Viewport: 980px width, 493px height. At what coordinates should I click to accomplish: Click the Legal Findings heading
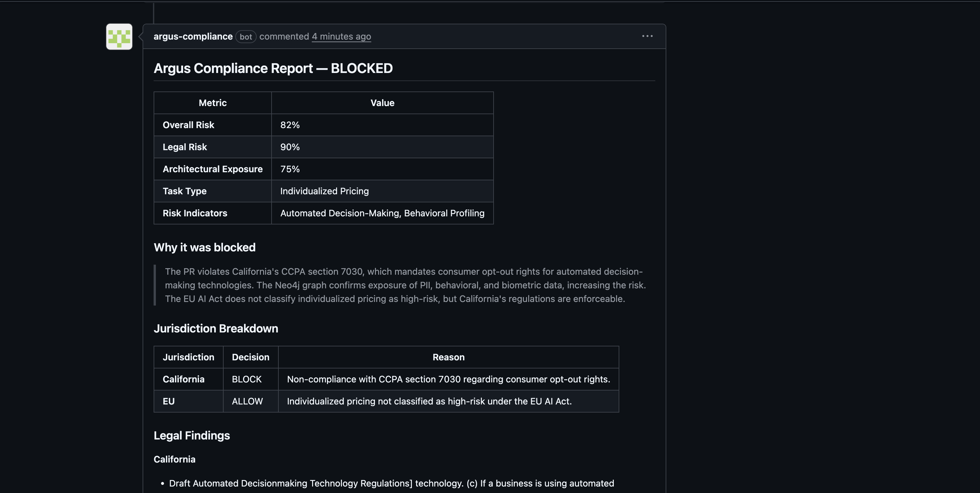pyautogui.click(x=191, y=436)
